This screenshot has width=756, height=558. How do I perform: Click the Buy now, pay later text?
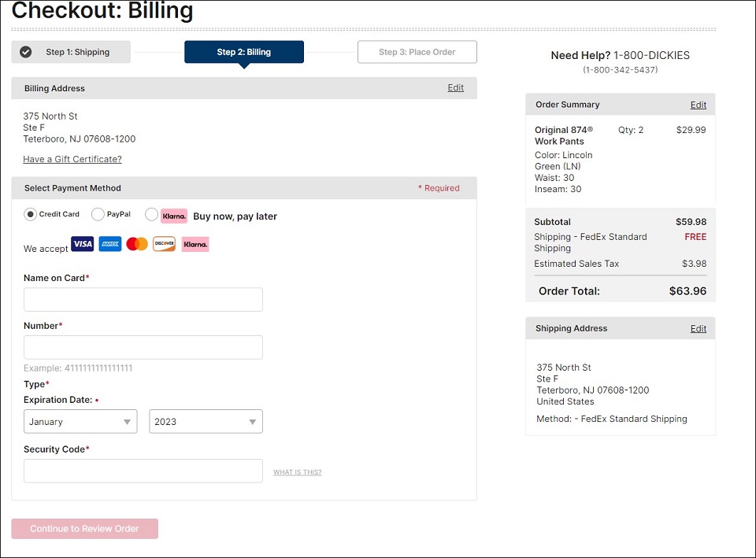[235, 216]
